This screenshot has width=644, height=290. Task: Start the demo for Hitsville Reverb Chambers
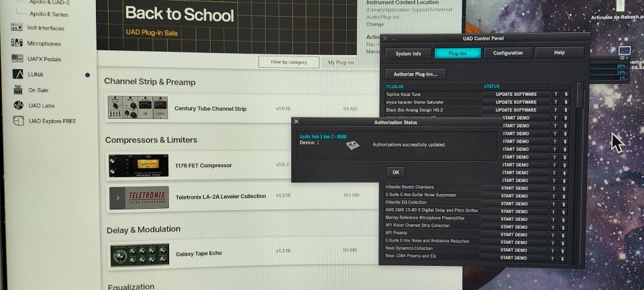(x=515, y=188)
